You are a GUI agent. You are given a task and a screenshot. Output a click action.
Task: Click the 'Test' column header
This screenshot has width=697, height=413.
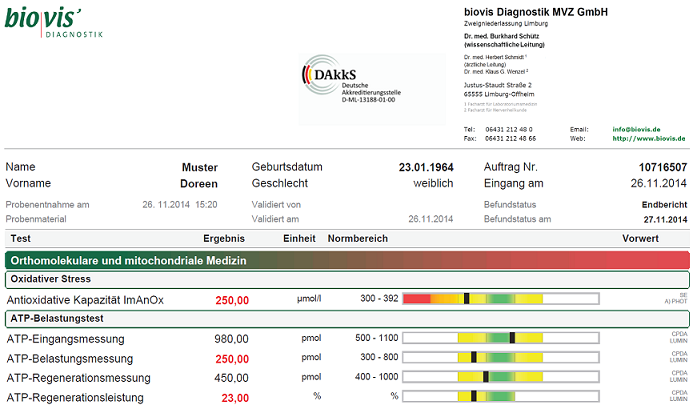[20, 238]
